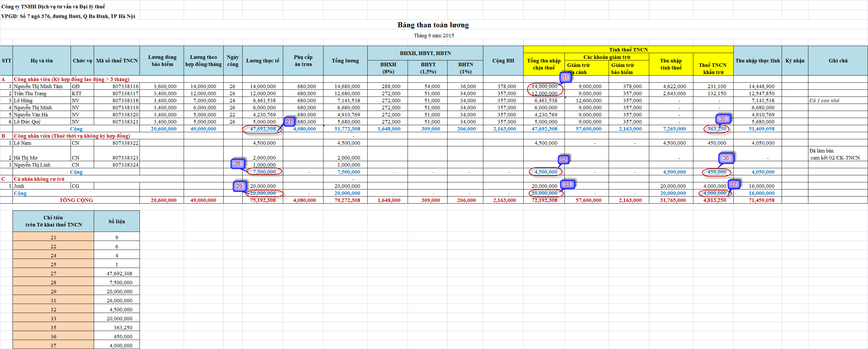Select the 'Họ và tên' column header

pos(42,60)
